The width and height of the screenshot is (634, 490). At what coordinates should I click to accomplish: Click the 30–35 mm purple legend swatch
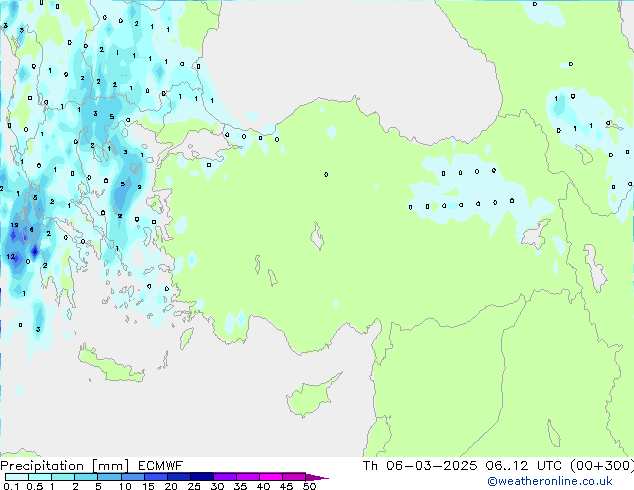coord(225,477)
